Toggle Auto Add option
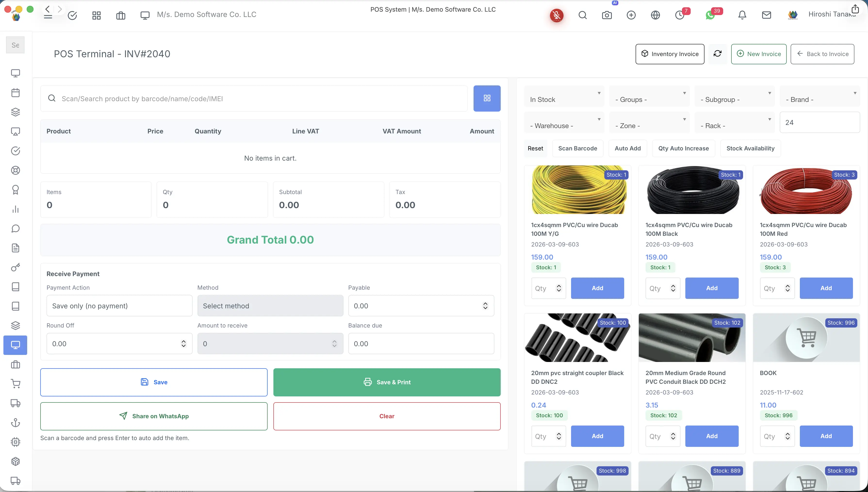 click(x=627, y=148)
